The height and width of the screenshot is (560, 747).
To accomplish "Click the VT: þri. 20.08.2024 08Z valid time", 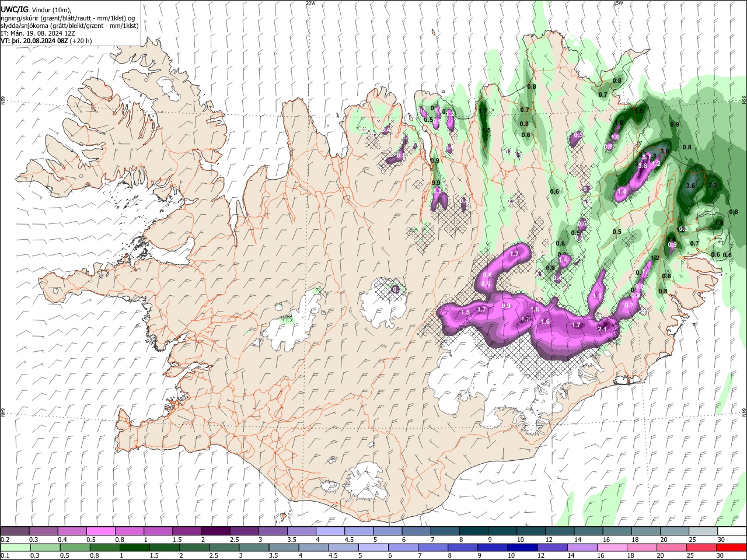I will point(34,41).
